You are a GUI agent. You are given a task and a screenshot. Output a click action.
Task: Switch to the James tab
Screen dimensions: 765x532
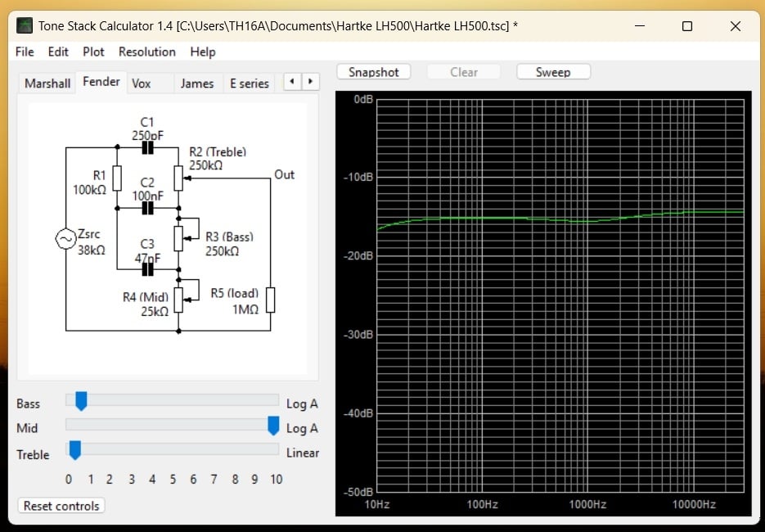click(197, 83)
